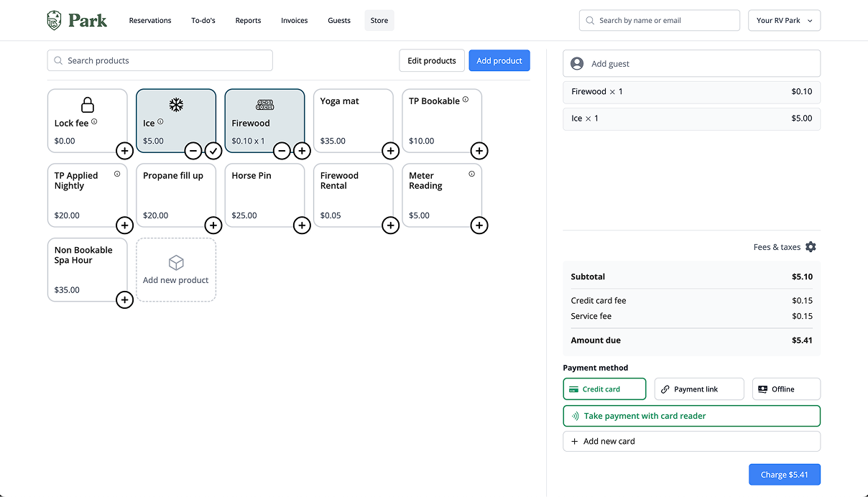The width and height of the screenshot is (868, 497).
Task: Click info icon on Meter Reading
Action: pos(471,174)
